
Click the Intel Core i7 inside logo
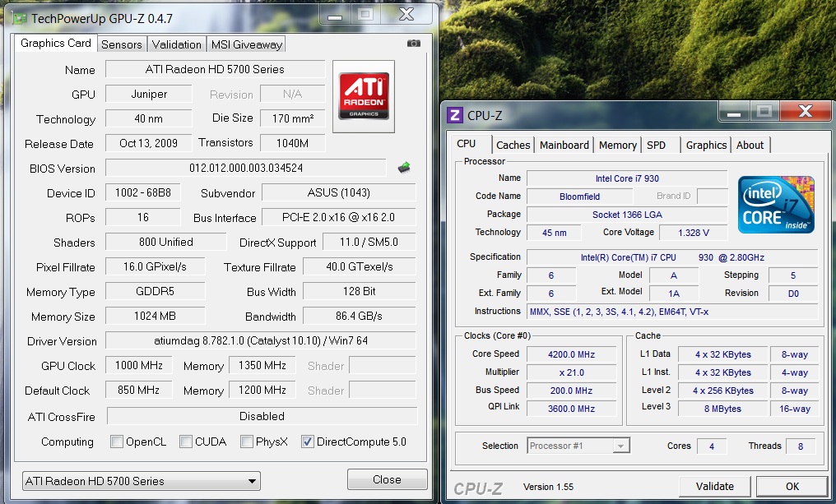coord(776,205)
